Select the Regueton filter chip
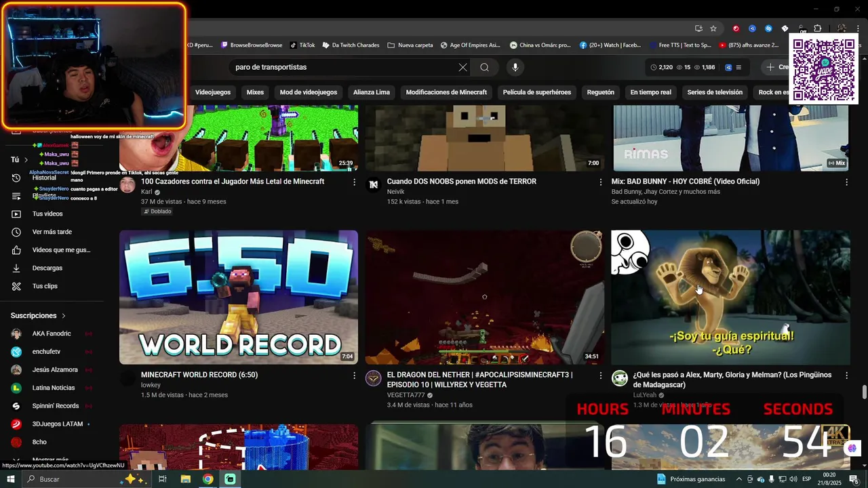The image size is (868, 488). coord(600,92)
